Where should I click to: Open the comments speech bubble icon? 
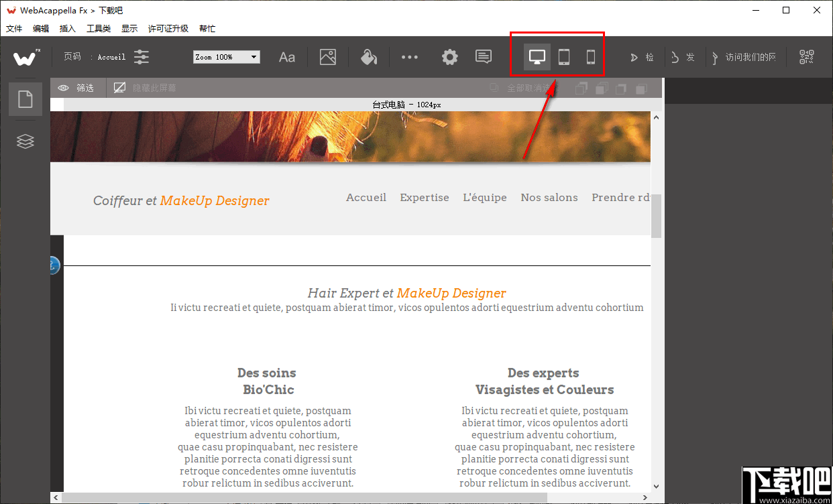tap(484, 57)
